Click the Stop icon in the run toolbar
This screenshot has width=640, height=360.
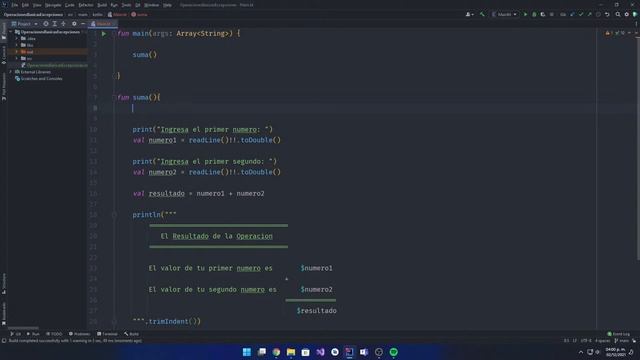[x=552, y=14]
